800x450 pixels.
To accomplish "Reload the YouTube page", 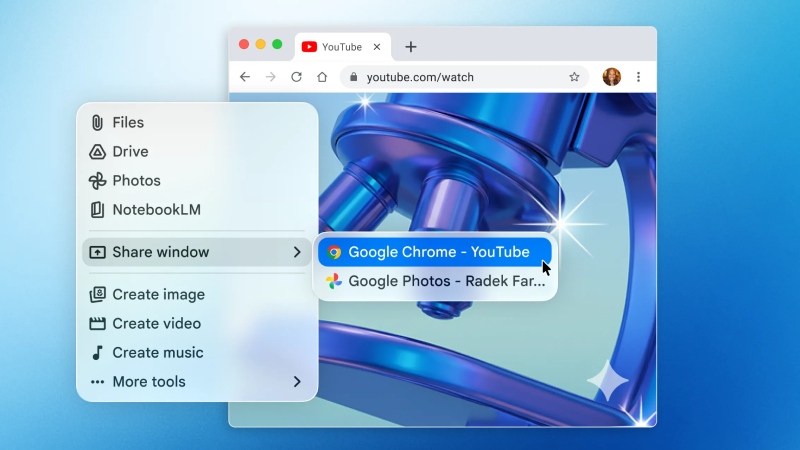I will coord(296,77).
